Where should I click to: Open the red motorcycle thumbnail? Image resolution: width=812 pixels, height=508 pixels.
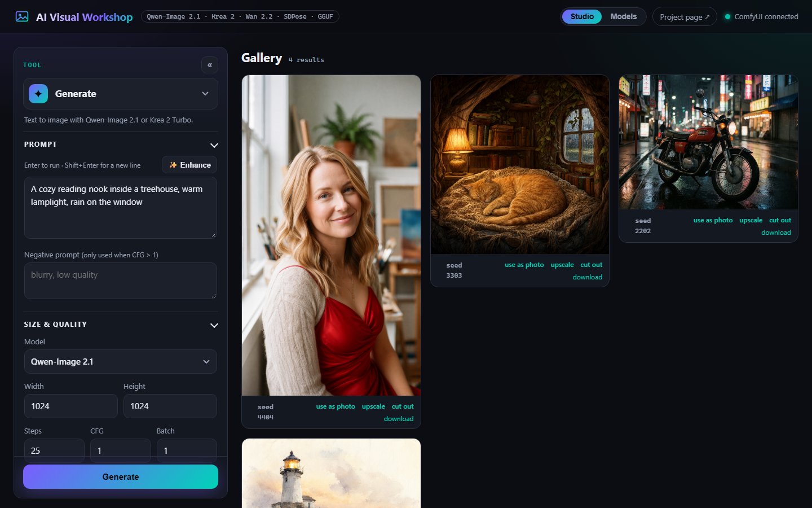pos(708,142)
